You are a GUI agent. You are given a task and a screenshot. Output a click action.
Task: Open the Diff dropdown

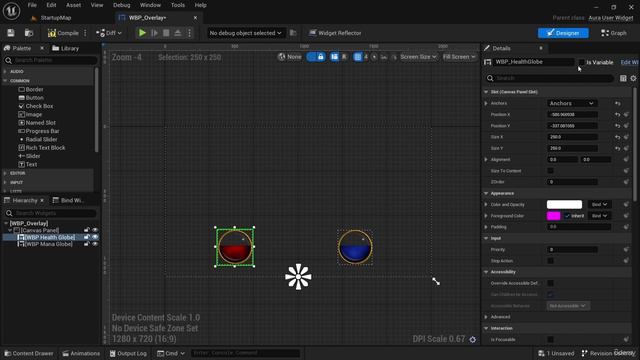[109, 33]
